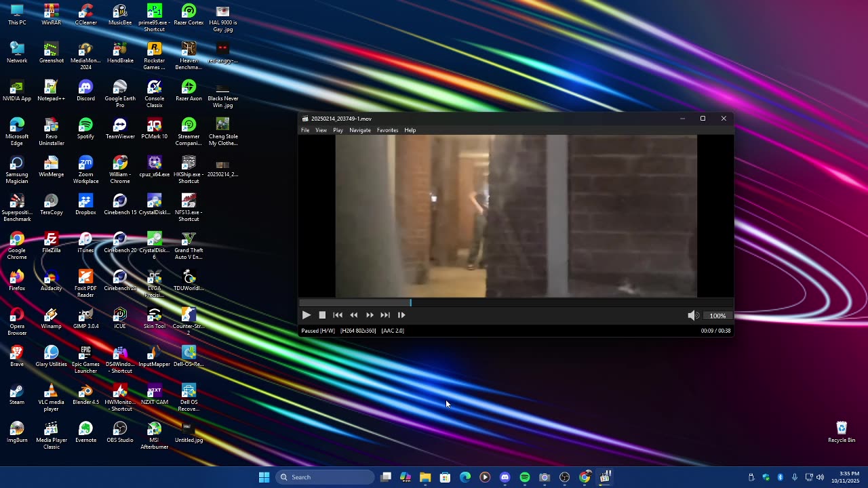Select the Blender 4.5 desktop icon
The width and height of the screenshot is (868, 488).
point(85,394)
